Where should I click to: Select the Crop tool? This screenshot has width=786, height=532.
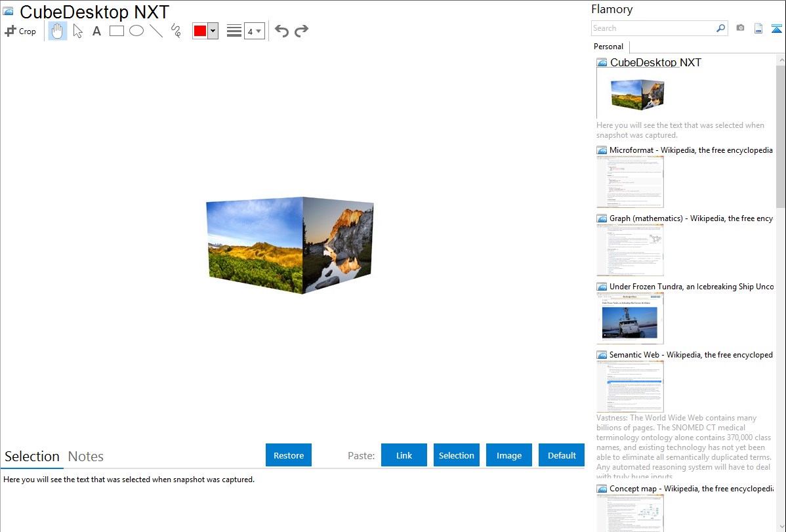coord(20,31)
